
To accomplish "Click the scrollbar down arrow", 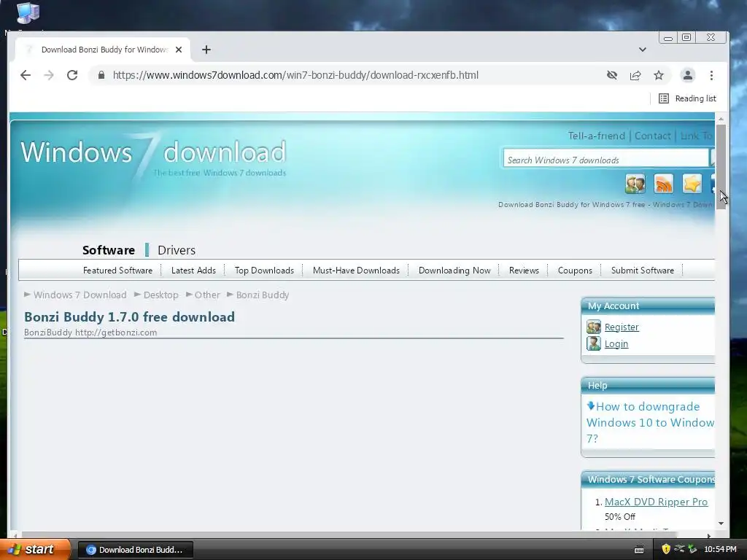I will coord(721,524).
